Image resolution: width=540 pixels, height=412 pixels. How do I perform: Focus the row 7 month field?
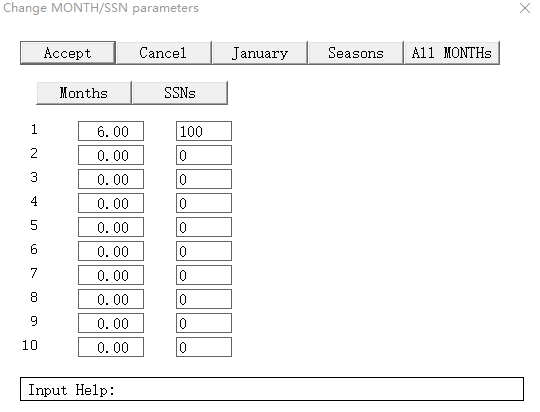tap(111, 275)
